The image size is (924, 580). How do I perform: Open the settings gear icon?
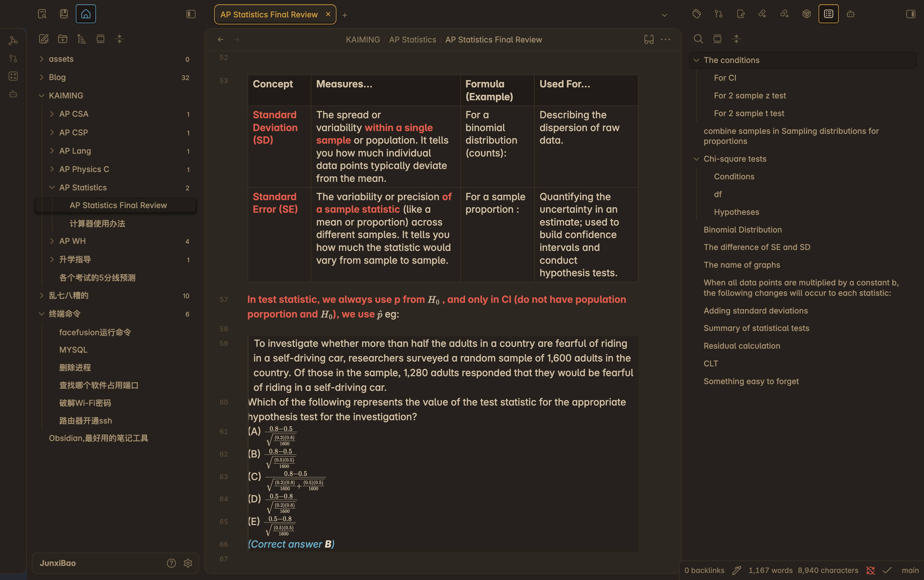pos(188,563)
